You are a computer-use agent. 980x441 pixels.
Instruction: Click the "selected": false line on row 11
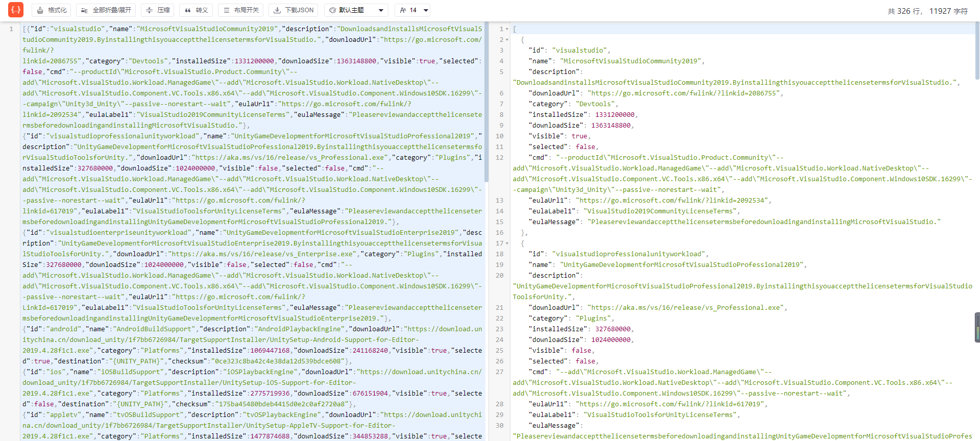click(564, 146)
